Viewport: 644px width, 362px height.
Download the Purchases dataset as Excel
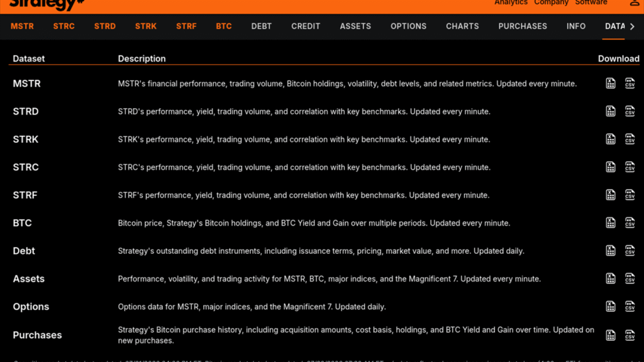click(x=610, y=336)
